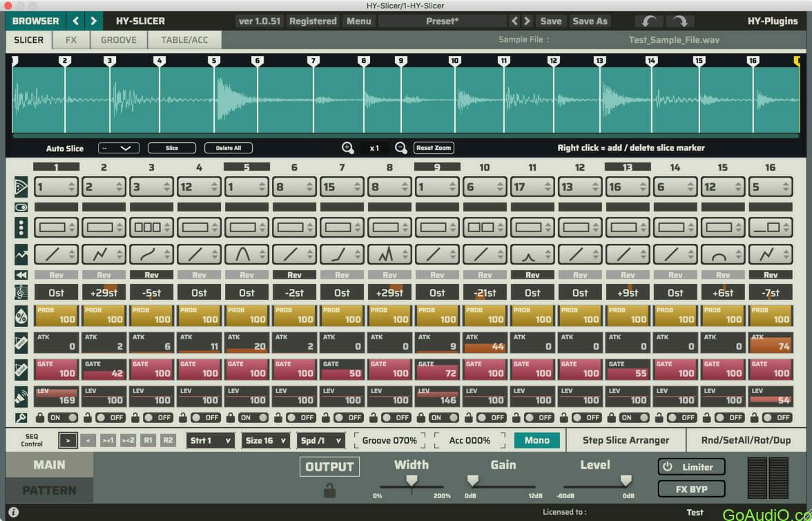812x521 pixels.
Task: Click the undo arrow icon
Action: [x=649, y=21]
